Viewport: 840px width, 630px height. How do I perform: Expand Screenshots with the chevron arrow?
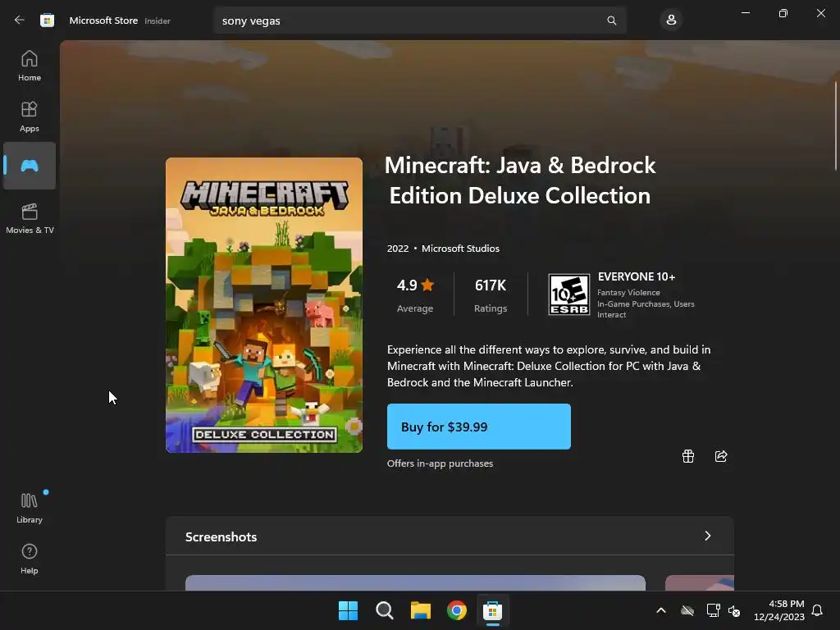[708, 536]
